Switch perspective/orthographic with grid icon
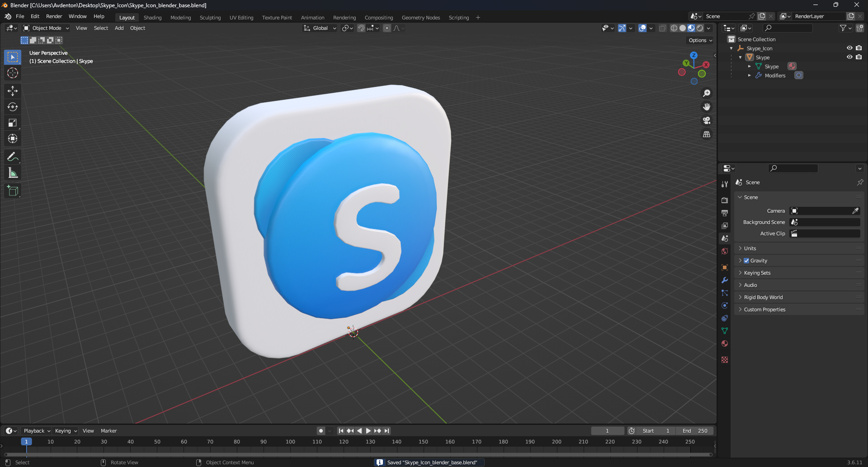Viewport: 868px width, 467px height. coord(707,134)
